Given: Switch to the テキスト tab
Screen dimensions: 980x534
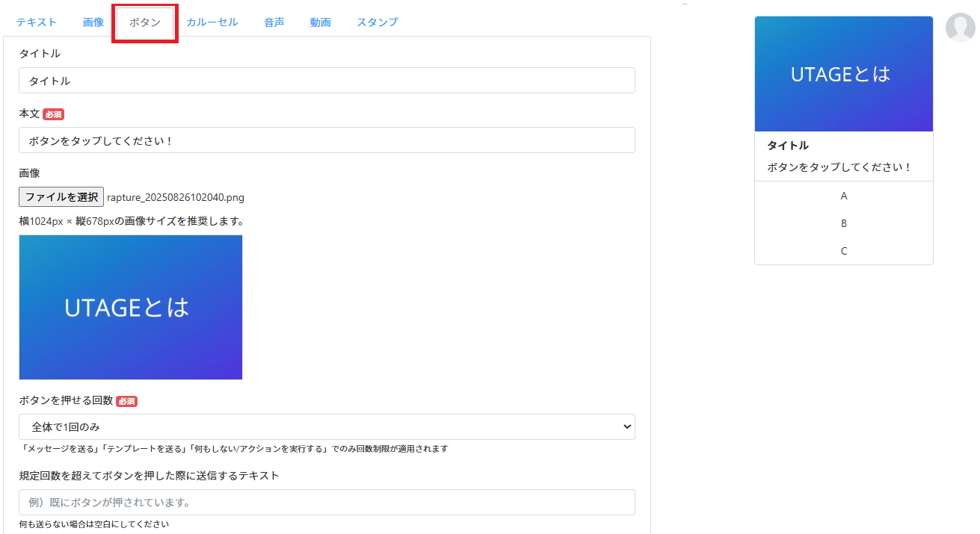Looking at the screenshot, I should 37,22.
